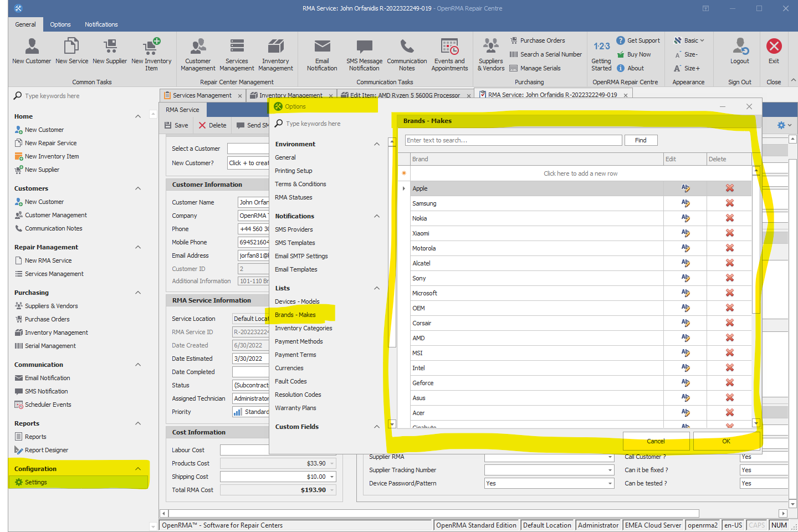This screenshot has width=798, height=532.
Task: Open Report Designer in the sidebar
Action: tap(46, 450)
